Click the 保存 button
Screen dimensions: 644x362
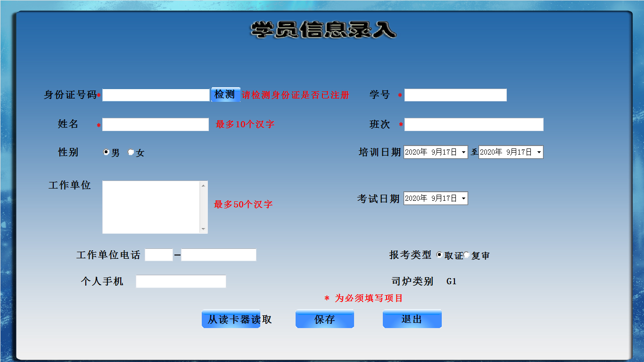324,319
